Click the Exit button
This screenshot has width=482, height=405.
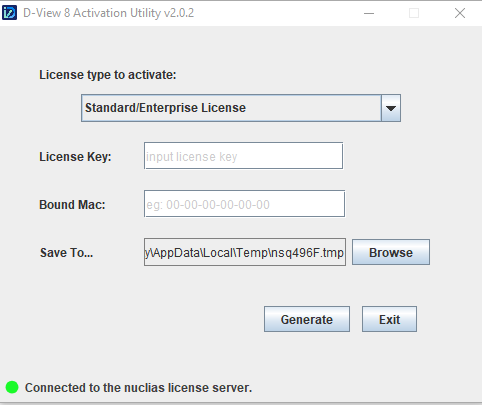(x=389, y=319)
